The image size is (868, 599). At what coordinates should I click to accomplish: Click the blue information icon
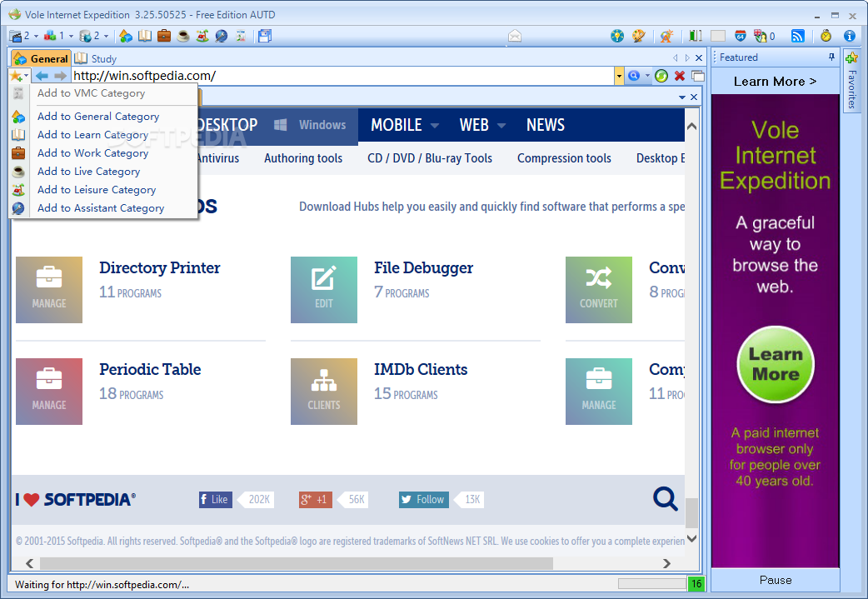tap(850, 36)
